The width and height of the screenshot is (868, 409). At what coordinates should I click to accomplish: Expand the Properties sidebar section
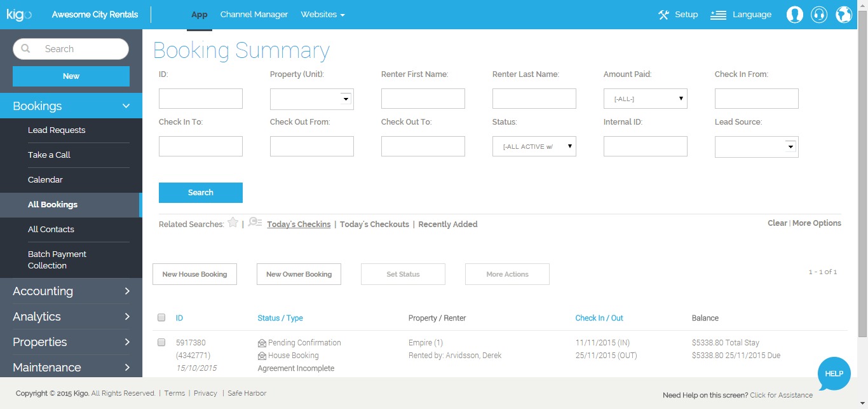tap(71, 342)
